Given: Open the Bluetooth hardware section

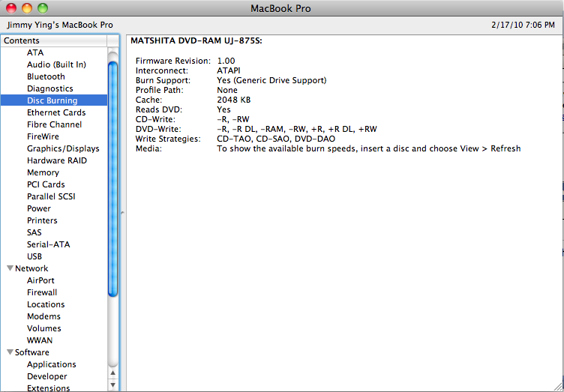Looking at the screenshot, I should [x=46, y=76].
